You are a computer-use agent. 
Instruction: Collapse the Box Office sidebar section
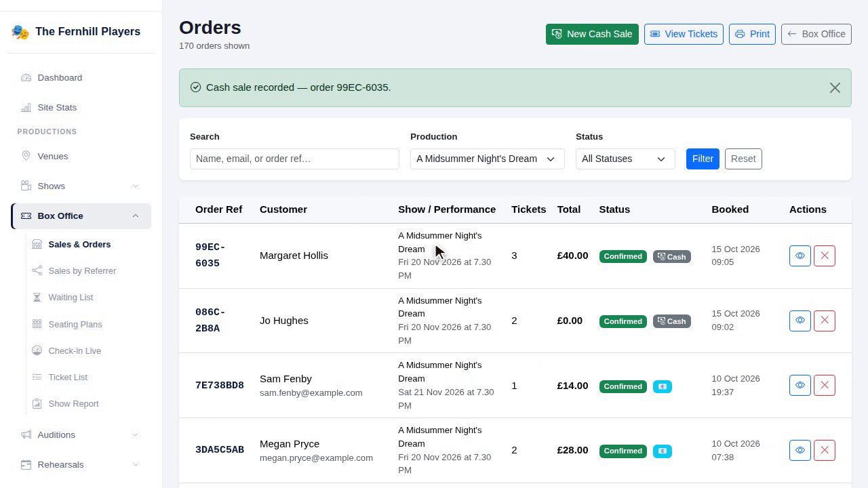pos(81,216)
